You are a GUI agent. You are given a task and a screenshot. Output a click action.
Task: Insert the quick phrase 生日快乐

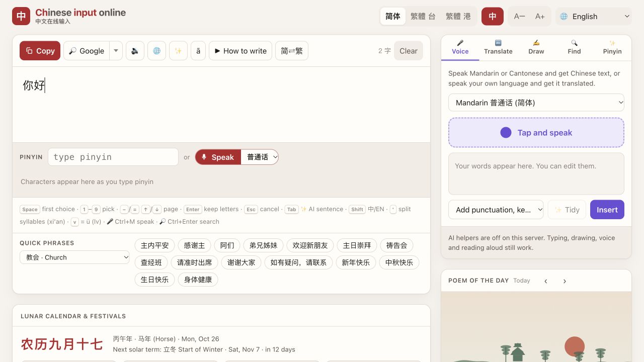pos(155,280)
